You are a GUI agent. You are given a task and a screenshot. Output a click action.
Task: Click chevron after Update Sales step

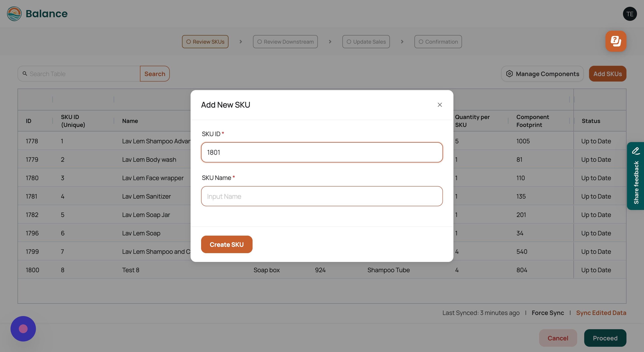[x=402, y=42]
